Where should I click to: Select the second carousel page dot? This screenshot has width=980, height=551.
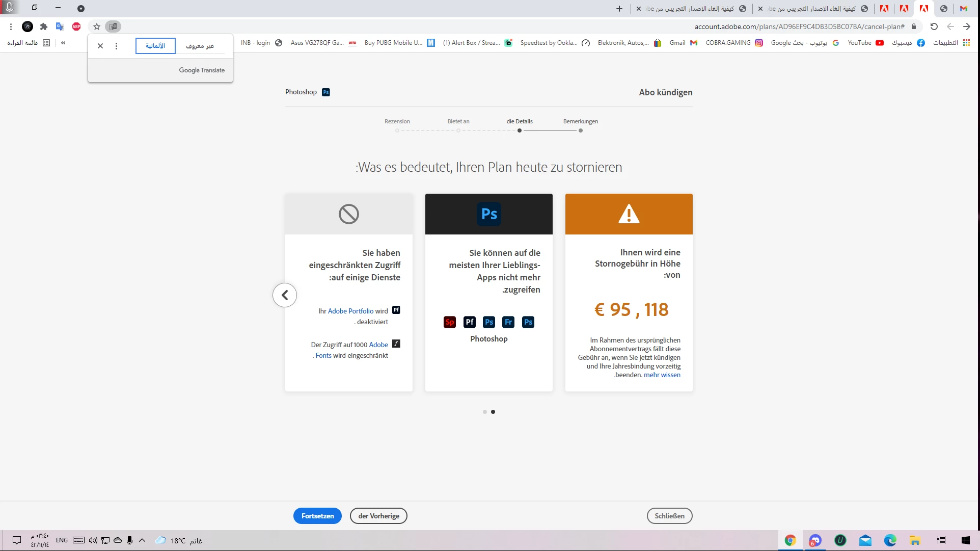pyautogui.click(x=493, y=412)
